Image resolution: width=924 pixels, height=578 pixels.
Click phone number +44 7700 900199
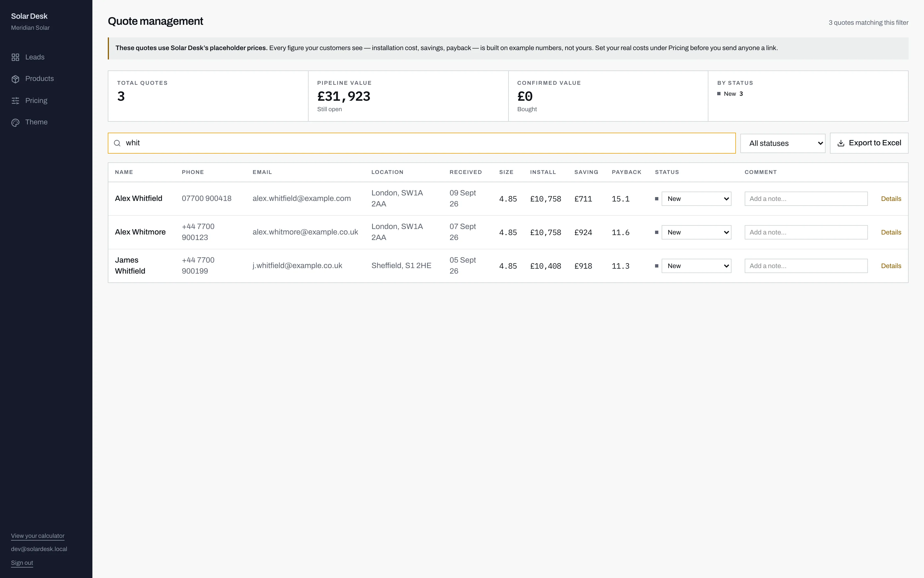pos(198,266)
